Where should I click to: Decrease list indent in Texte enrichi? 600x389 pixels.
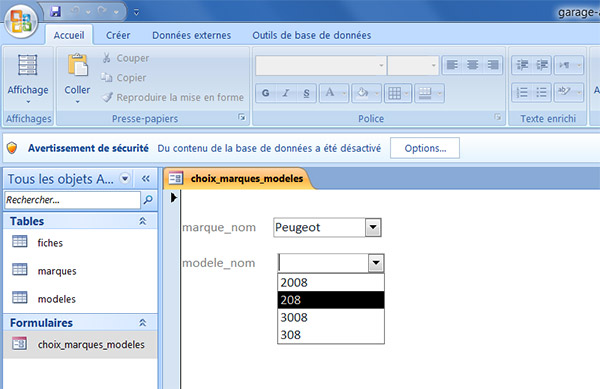click(x=522, y=65)
